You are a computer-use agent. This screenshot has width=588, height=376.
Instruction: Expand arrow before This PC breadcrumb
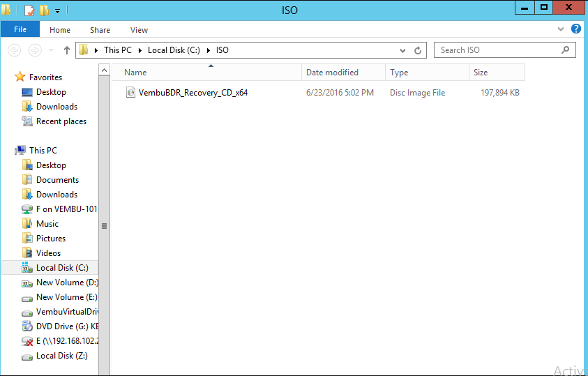(96, 50)
